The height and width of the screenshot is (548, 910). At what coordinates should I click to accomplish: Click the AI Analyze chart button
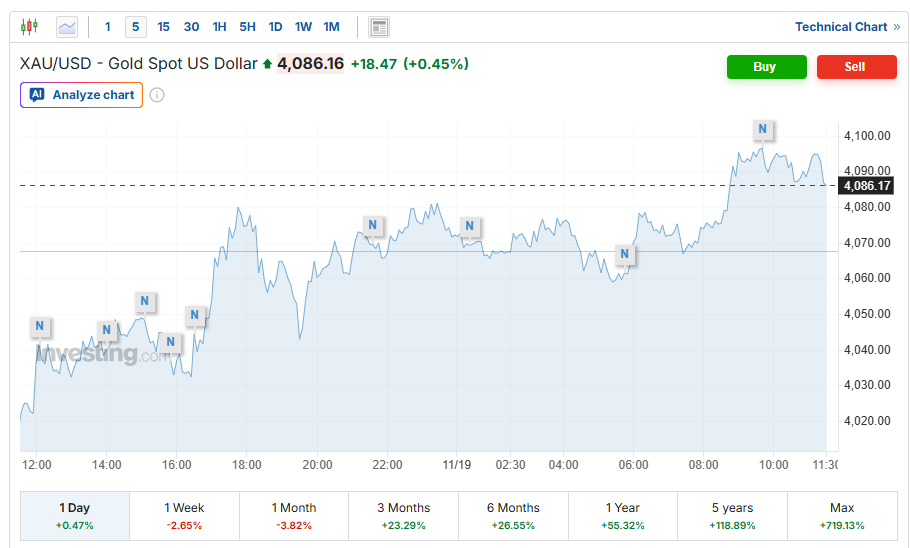click(x=82, y=95)
